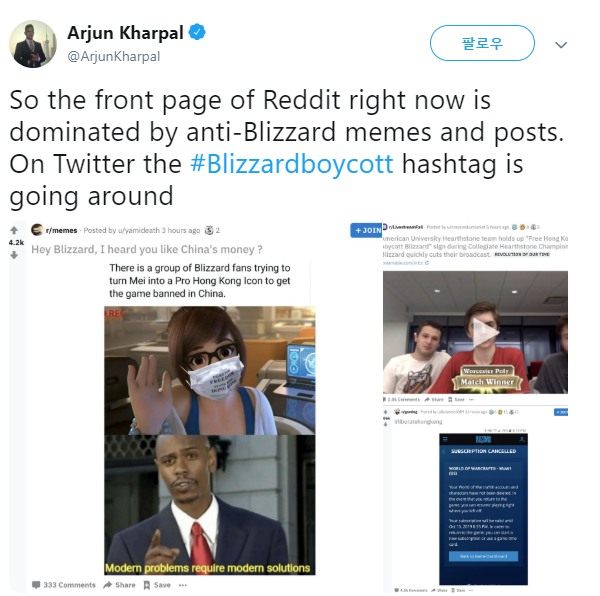Click the blue verified badge

(197, 32)
